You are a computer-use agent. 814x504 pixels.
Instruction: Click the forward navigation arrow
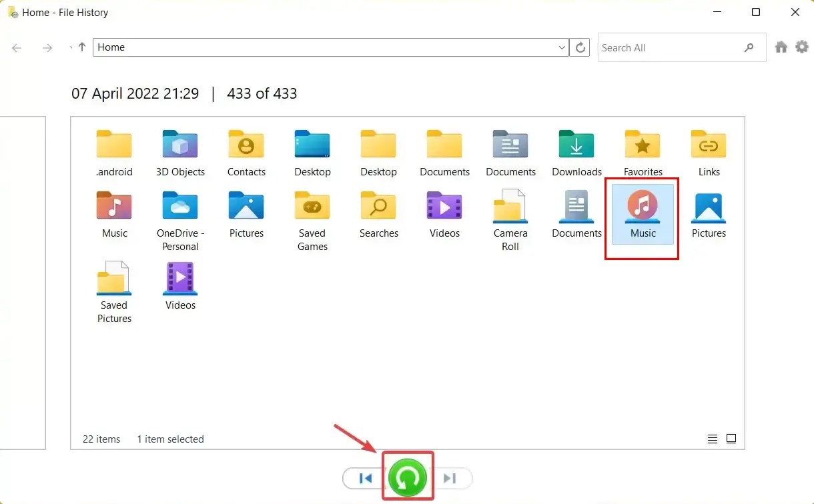click(47, 47)
